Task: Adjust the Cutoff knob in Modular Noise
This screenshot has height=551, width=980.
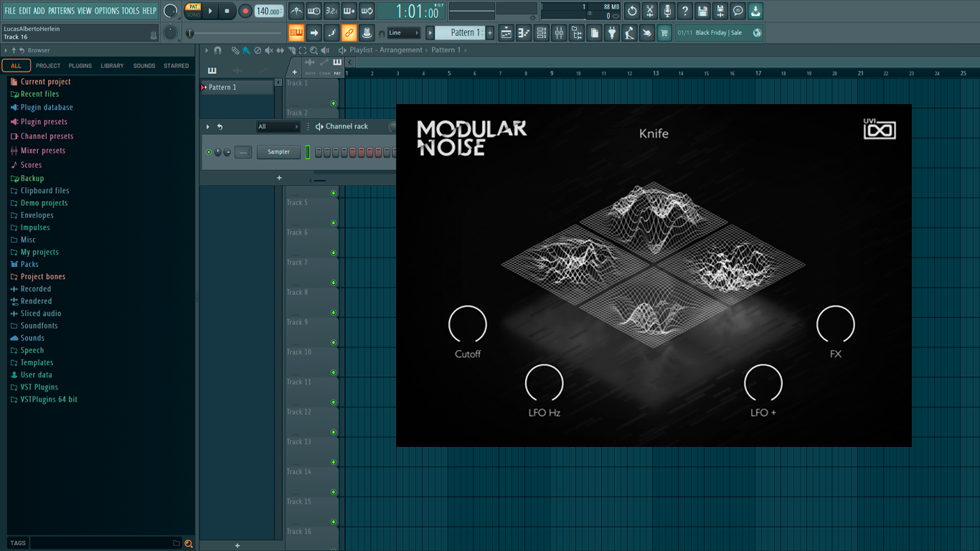Action: [468, 324]
